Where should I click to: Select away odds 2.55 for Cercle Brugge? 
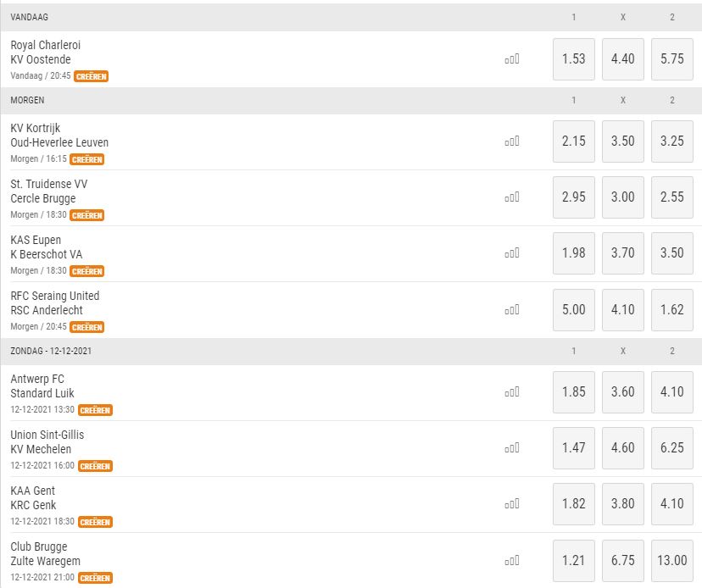672,197
